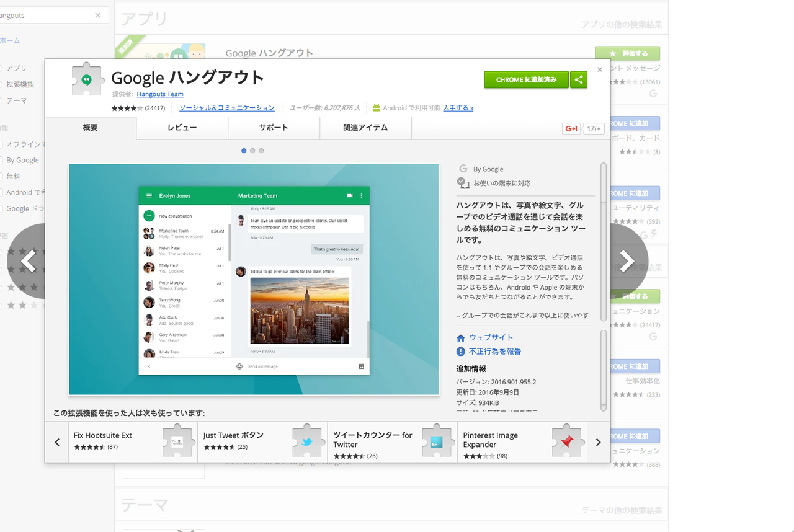Click the Hangouts screenshot preview image

pyautogui.click(x=254, y=279)
